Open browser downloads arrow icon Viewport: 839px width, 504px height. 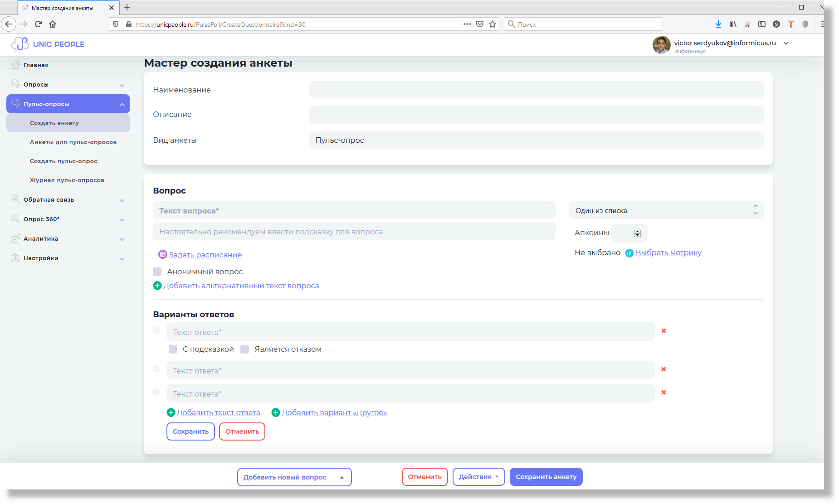(718, 24)
